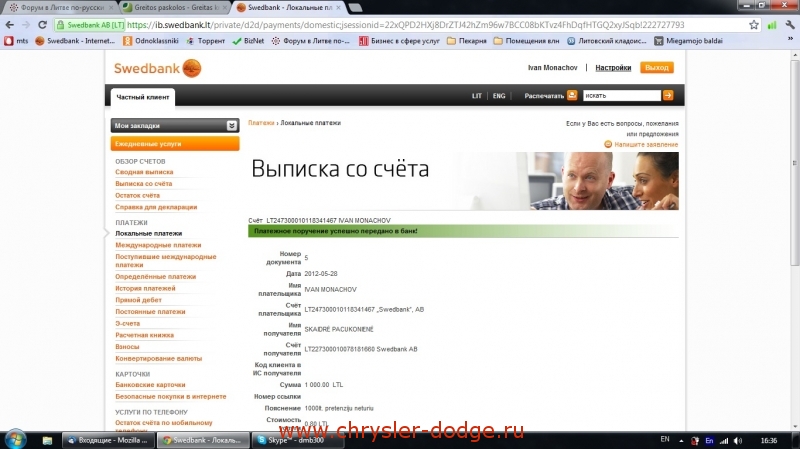Open Безопасные покупки в интернете link
This screenshot has width=800, height=449.
170,396
